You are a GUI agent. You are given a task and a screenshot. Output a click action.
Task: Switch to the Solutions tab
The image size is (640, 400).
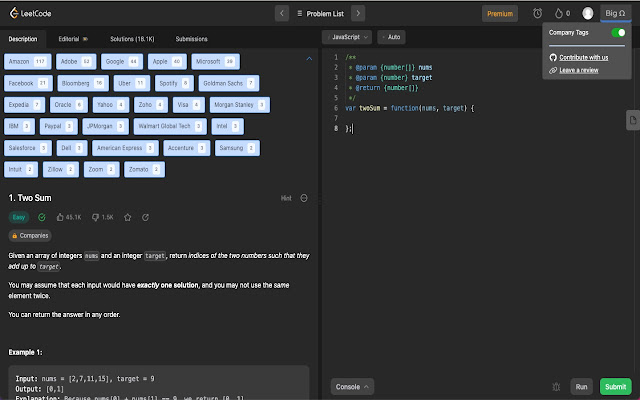click(132, 39)
